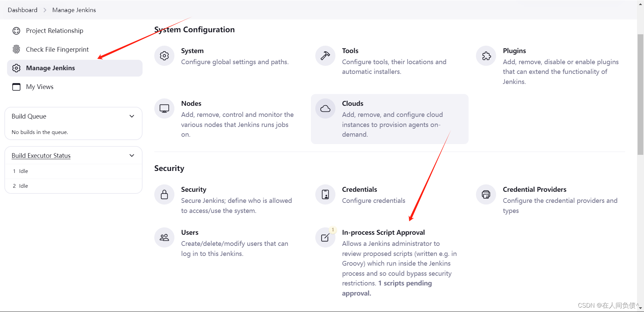
Task: Click the Credential Providers icon
Action: (x=485, y=194)
